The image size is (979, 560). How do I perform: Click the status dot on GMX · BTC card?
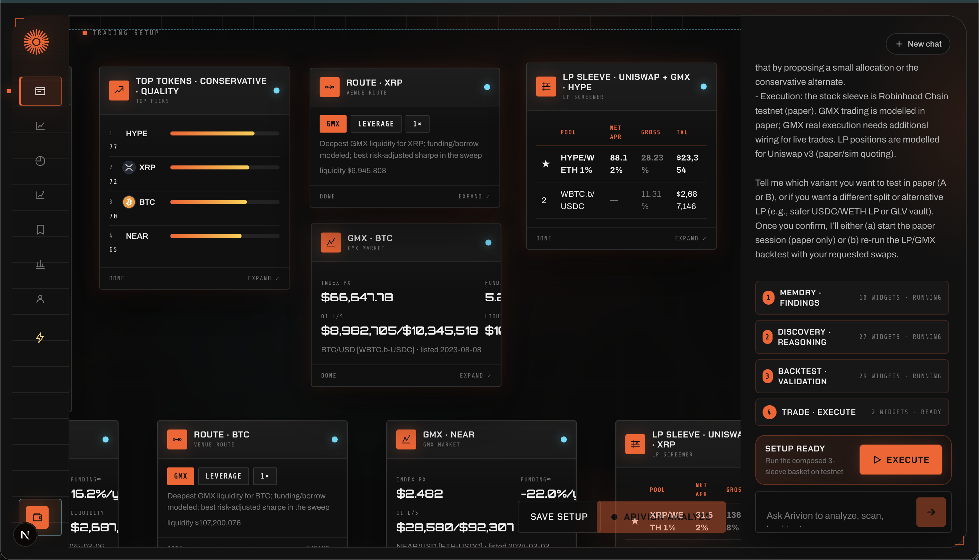point(489,242)
